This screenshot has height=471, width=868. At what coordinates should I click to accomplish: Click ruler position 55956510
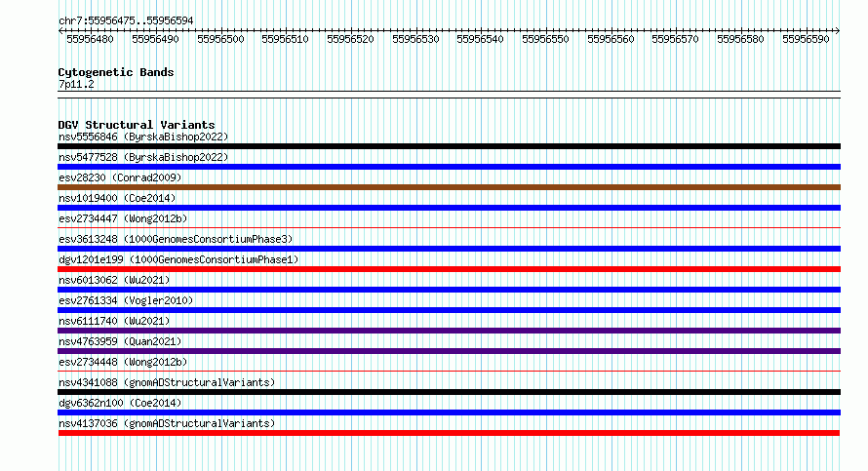point(285,39)
